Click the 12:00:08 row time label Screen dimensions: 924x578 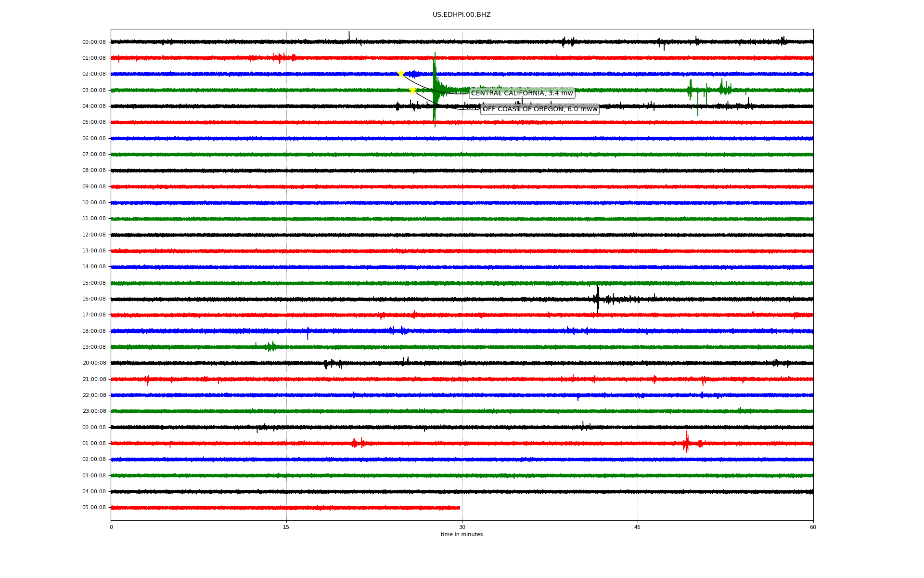pos(94,235)
